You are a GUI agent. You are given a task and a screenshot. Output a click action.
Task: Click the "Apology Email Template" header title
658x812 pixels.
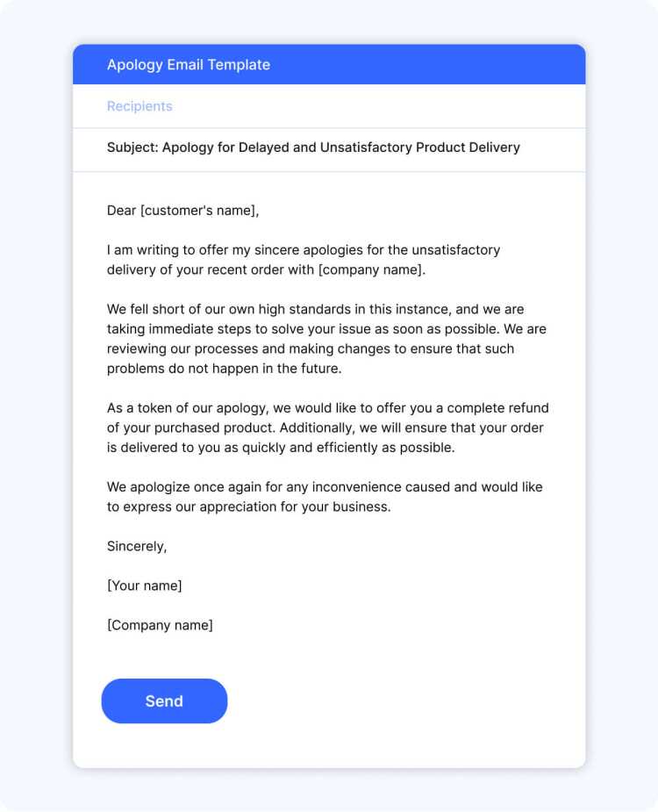(x=188, y=65)
